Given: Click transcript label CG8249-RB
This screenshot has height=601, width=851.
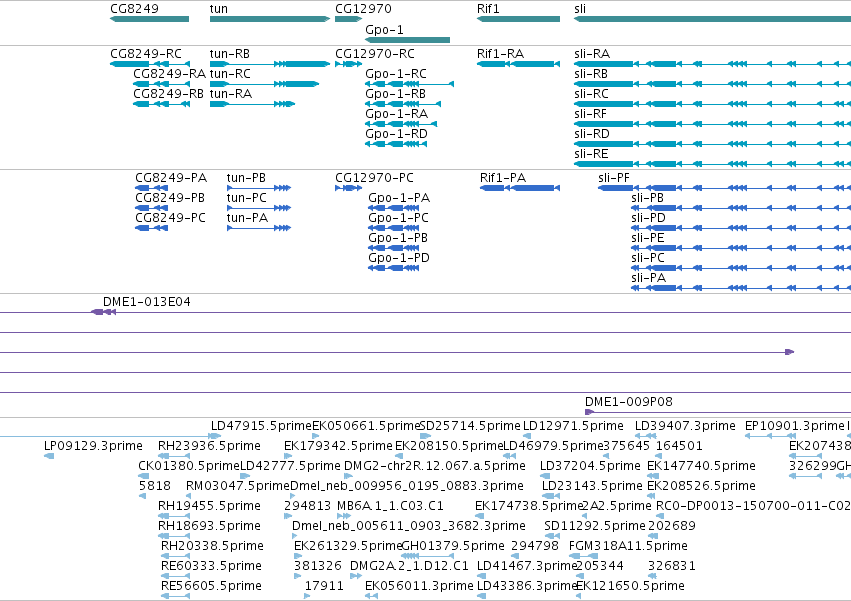Looking at the screenshot, I should pos(168,93).
